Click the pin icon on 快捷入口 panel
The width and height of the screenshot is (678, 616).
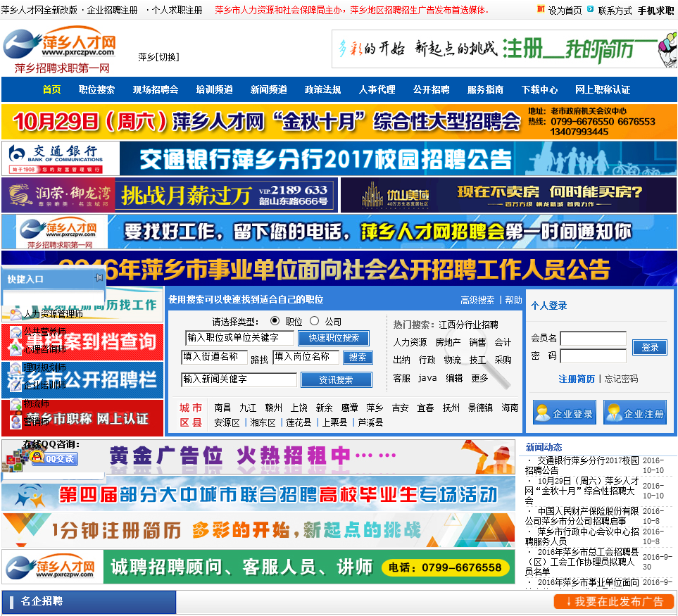[99, 277]
